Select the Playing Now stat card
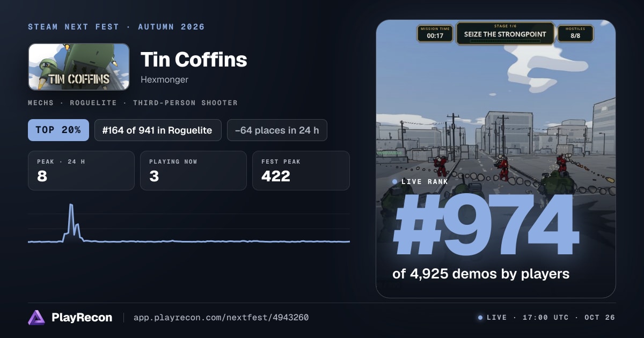Viewport: 644px width, 338px height. [x=193, y=171]
